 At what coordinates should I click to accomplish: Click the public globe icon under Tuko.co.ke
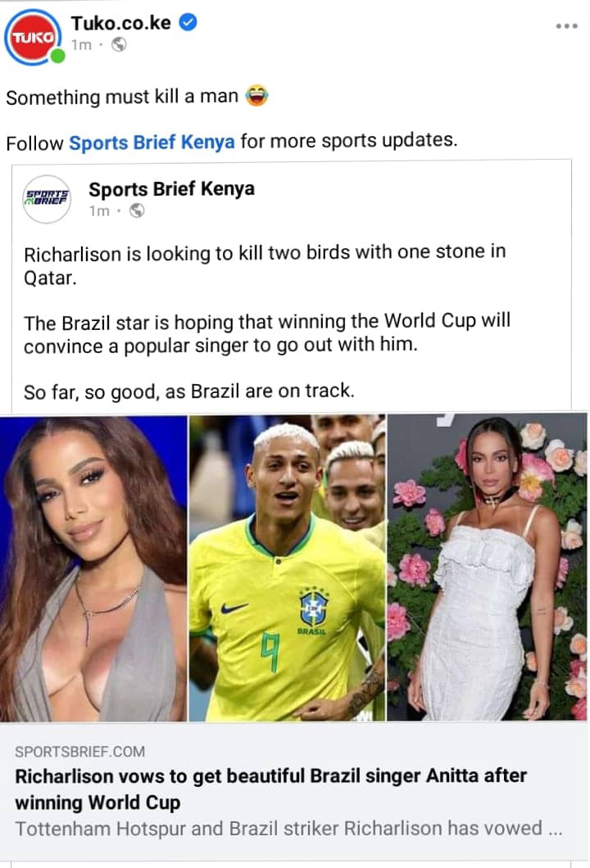(x=119, y=44)
